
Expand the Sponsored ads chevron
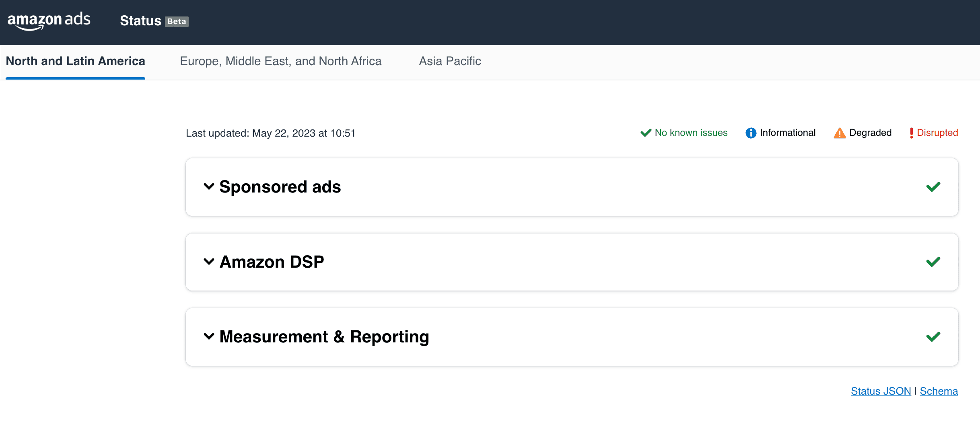click(x=209, y=186)
